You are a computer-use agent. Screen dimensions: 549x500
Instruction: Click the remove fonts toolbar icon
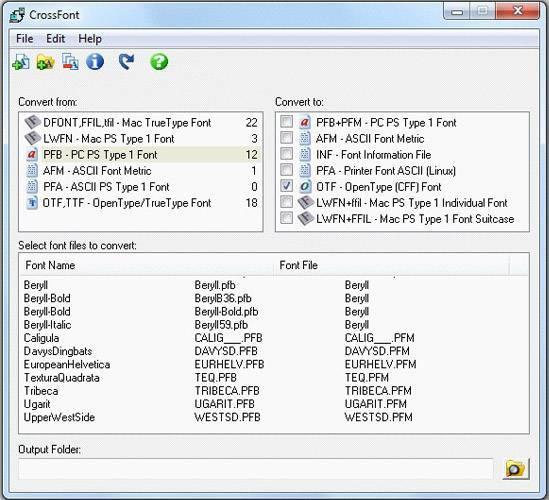[x=70, y=62]
